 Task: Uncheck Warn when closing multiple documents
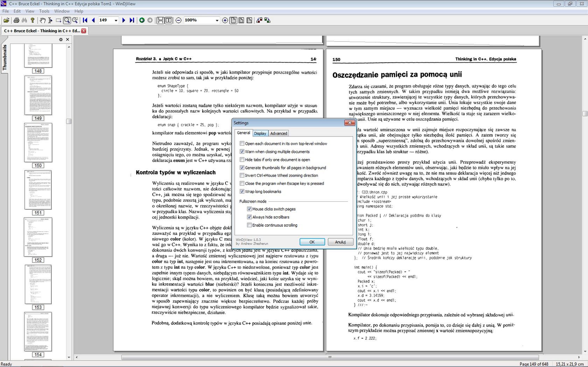(x=242, y=152)
